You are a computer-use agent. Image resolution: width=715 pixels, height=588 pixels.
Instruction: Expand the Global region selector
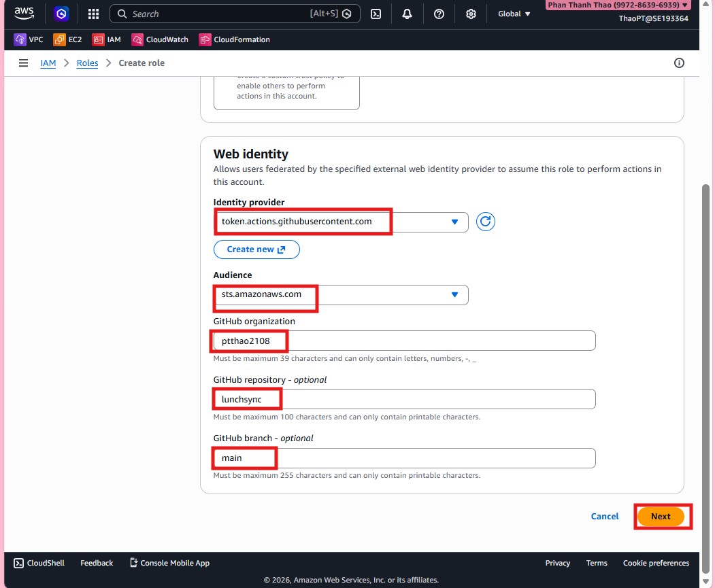(514, 14)
